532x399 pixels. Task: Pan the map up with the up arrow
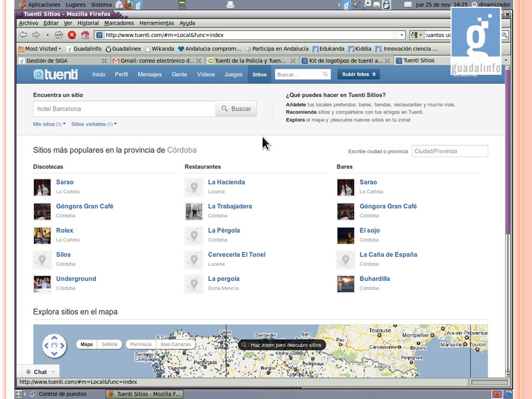[54, 338]
